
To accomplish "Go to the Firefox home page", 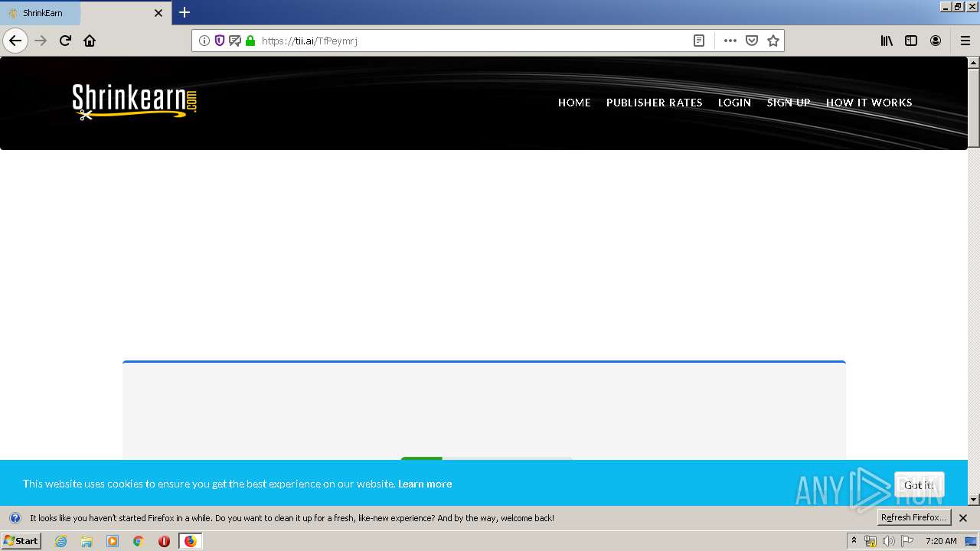I will pyautogui.click(x=90, y=41).
